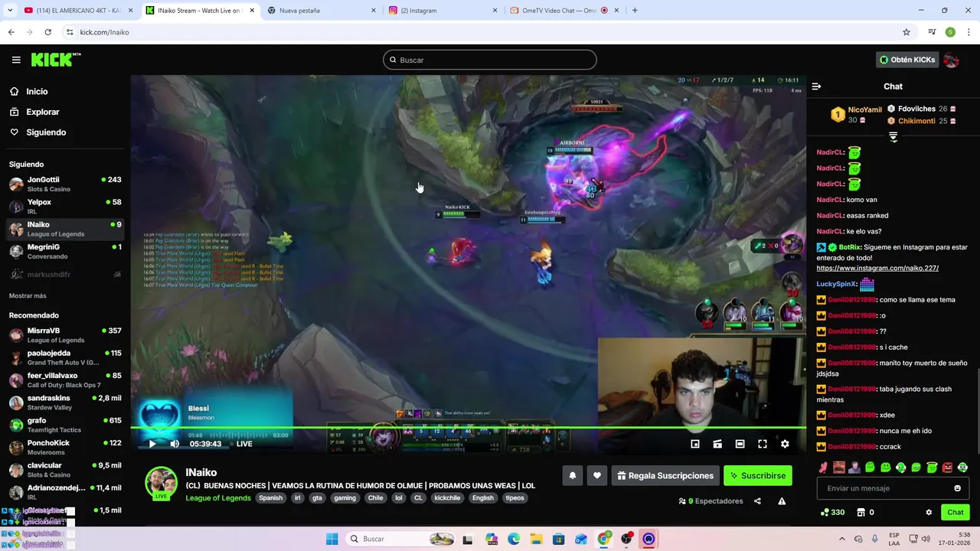980x551 pixels.
Task: Open MisrraVB recommended channel
Action: pos(65,335)
